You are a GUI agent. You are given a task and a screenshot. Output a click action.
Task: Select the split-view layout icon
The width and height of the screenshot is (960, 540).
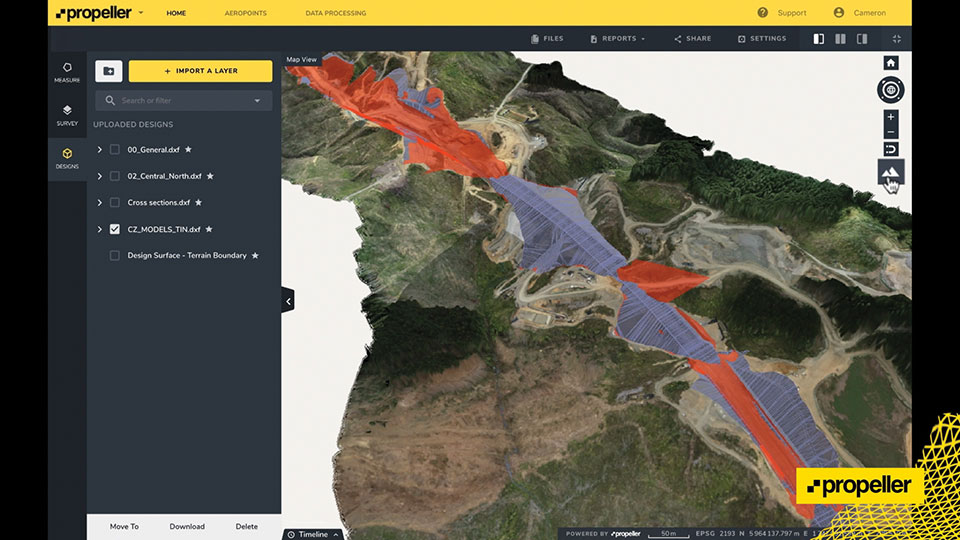(x=840, y=39)
